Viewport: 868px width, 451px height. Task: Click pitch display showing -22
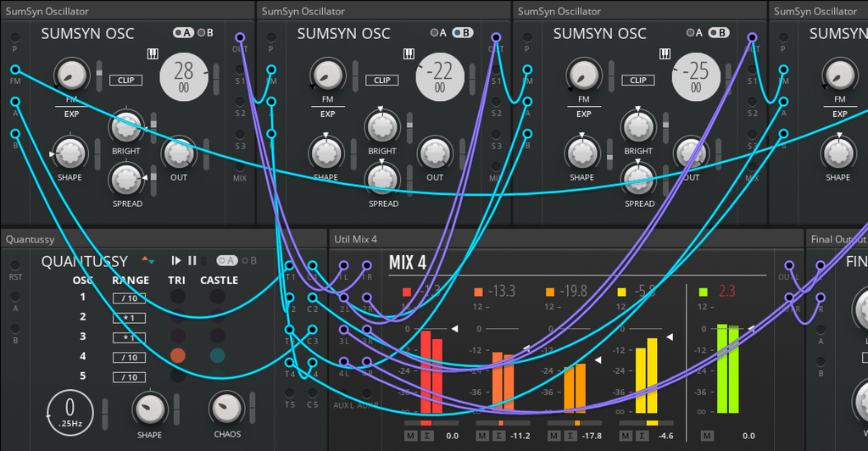pos(440,77)
